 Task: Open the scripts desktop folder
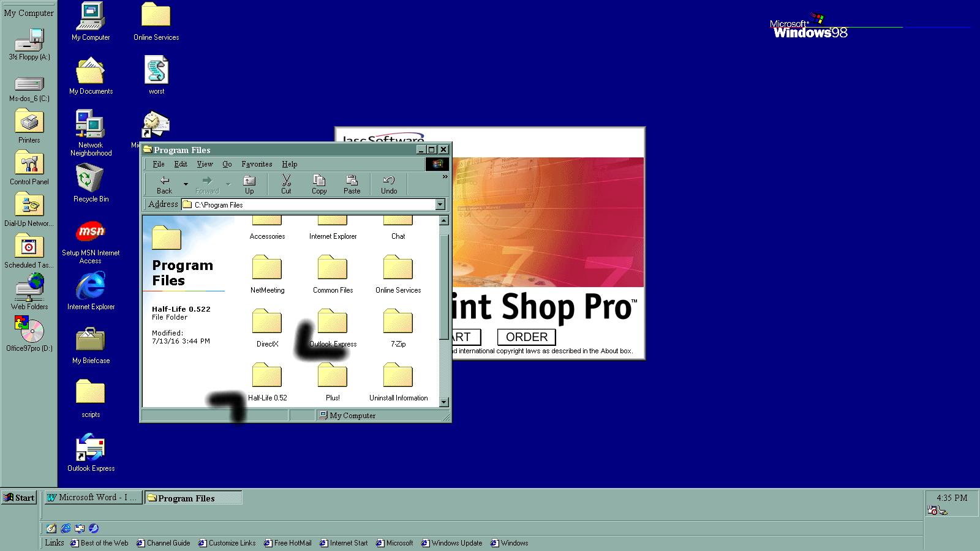point(91,399)
